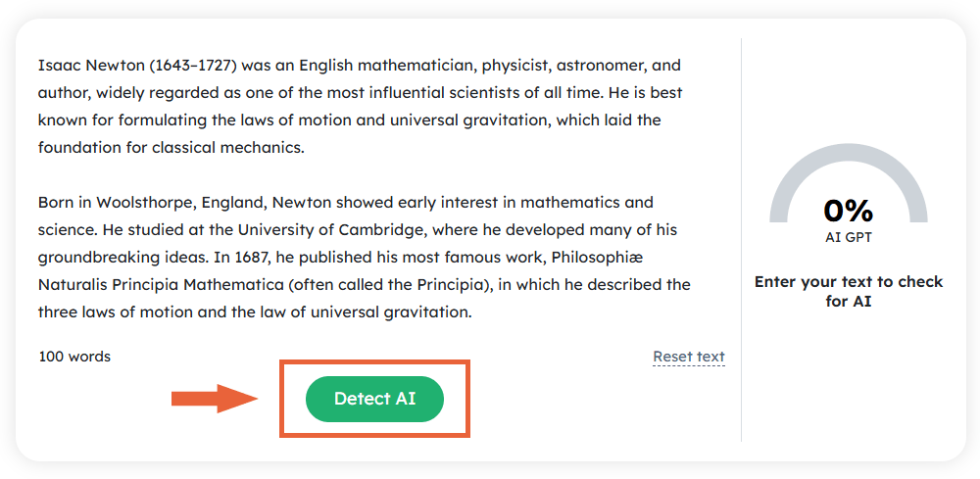Image resolution: width=980 pixels, height=479 pixels.
Task: Click the 0% score reading
Action: [x=848, y=210]
